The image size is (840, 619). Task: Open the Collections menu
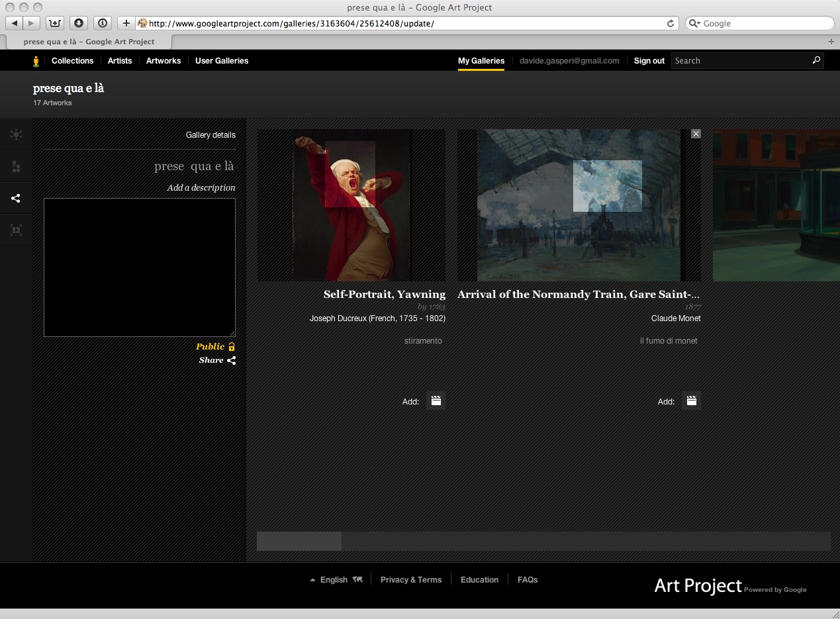tap(72, 60)
